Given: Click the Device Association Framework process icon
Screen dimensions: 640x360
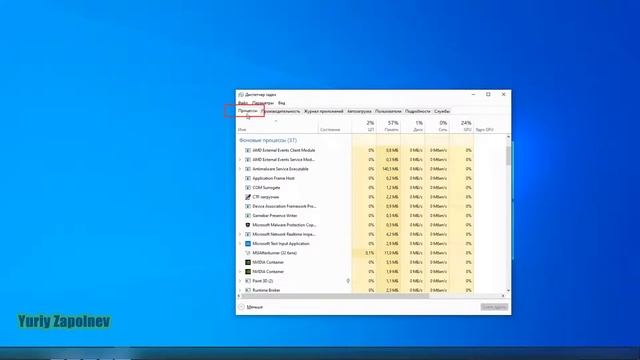Looking at the screenshot, I should click(248, 206).
